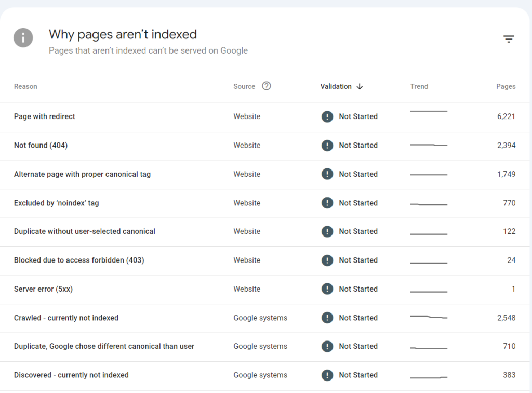Click the validation icon in Alternate page row
This screenshot has width=532, height=393.
tap(327, 174)
